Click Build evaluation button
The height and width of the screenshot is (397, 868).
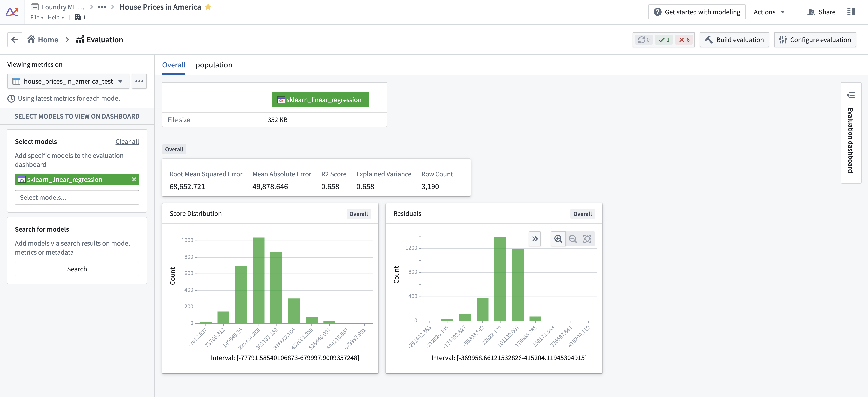(x=734, y=40)
